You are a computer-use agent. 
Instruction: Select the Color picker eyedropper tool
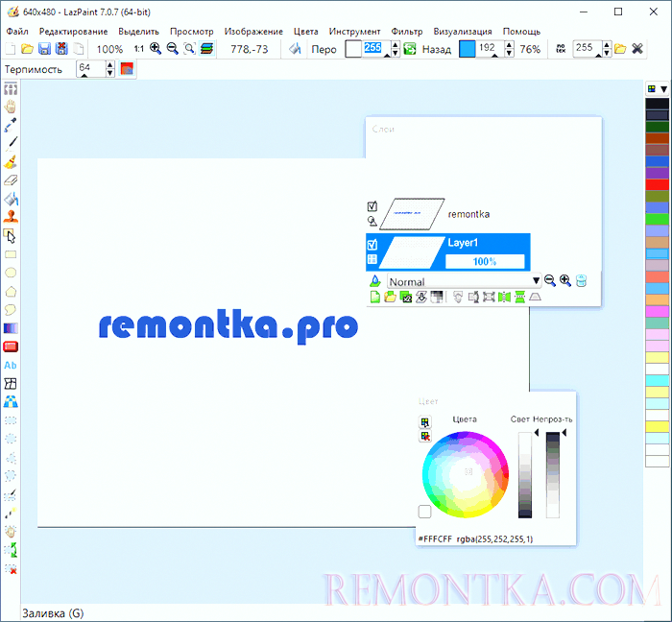click(11, 125)
